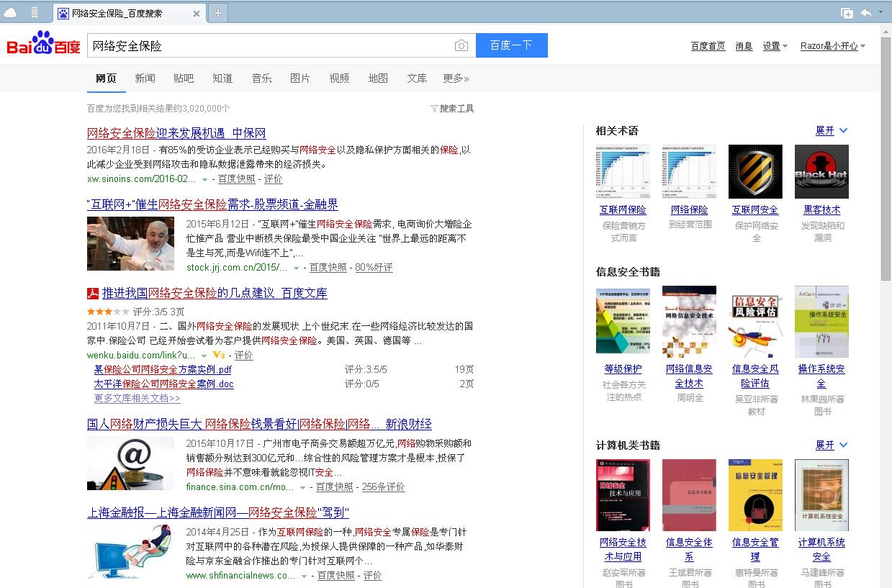This screenshot has width=892, height=588.
Task: Click 网络安全技术与应用 book cover
Action: (x=623, y=495)
